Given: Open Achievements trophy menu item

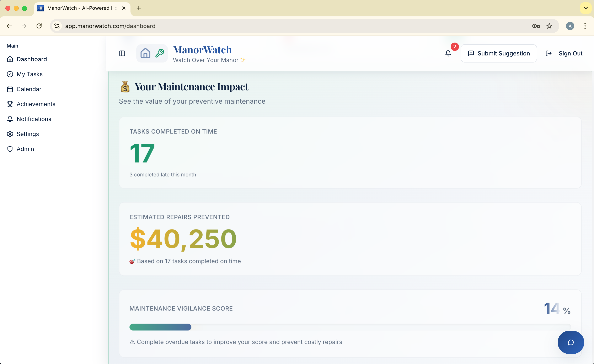Looking at the screenshot, I should tap(36, 104).
